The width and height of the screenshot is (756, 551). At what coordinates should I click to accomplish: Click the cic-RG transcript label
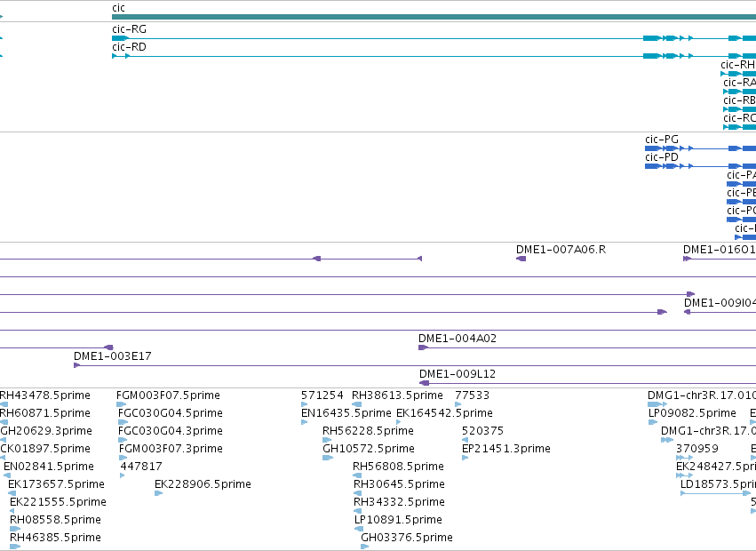click(x=129, y=29)
